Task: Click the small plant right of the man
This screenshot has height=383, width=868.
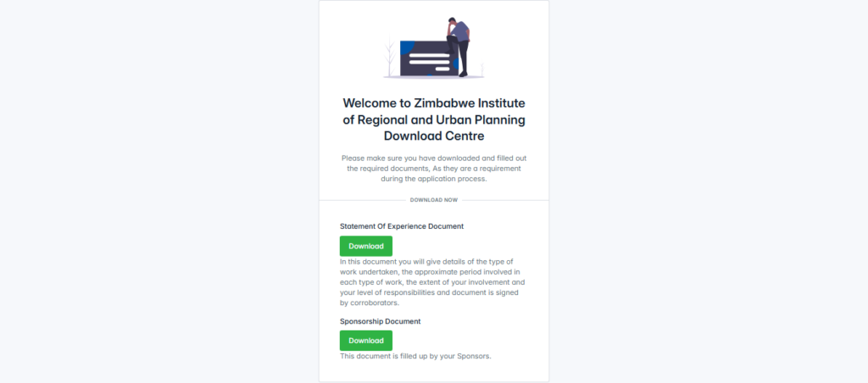Action: point(480,69)
